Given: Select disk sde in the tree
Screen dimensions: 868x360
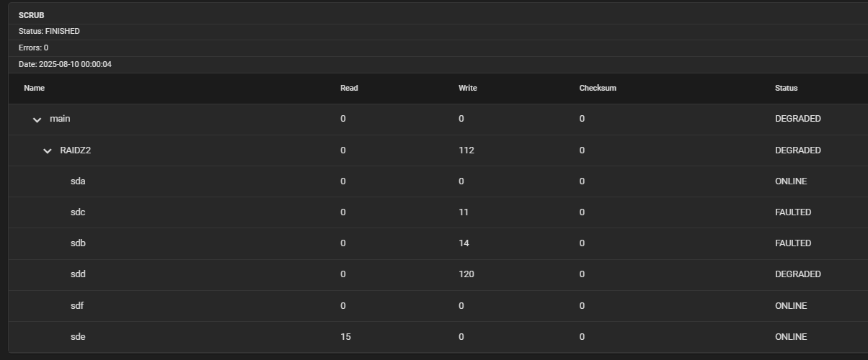Looking at the screenshot, I should [x=78, y=337].
